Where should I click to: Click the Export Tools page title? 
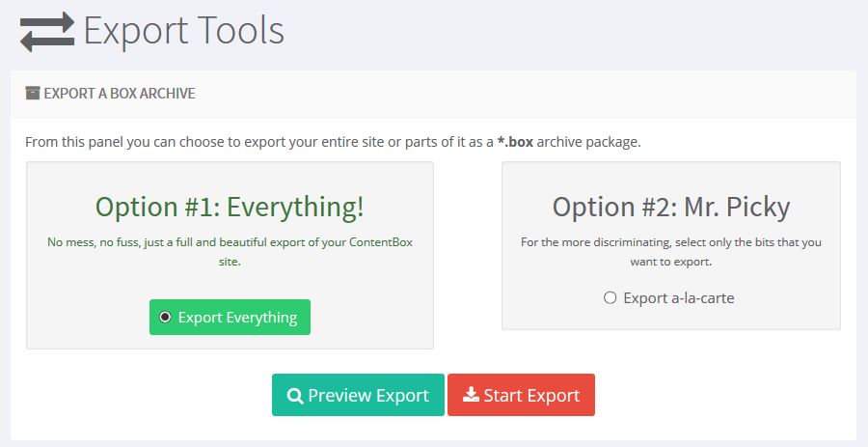click(183, 31)
